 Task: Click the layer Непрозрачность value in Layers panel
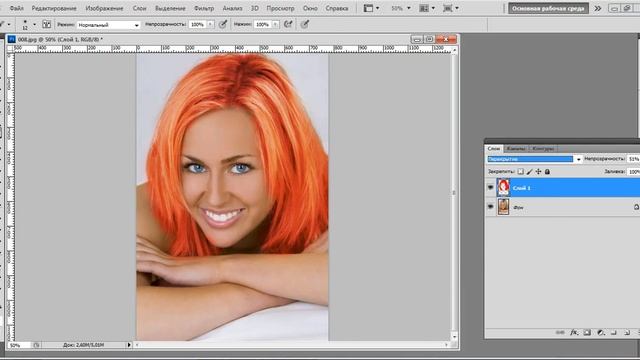coord(634,159)
